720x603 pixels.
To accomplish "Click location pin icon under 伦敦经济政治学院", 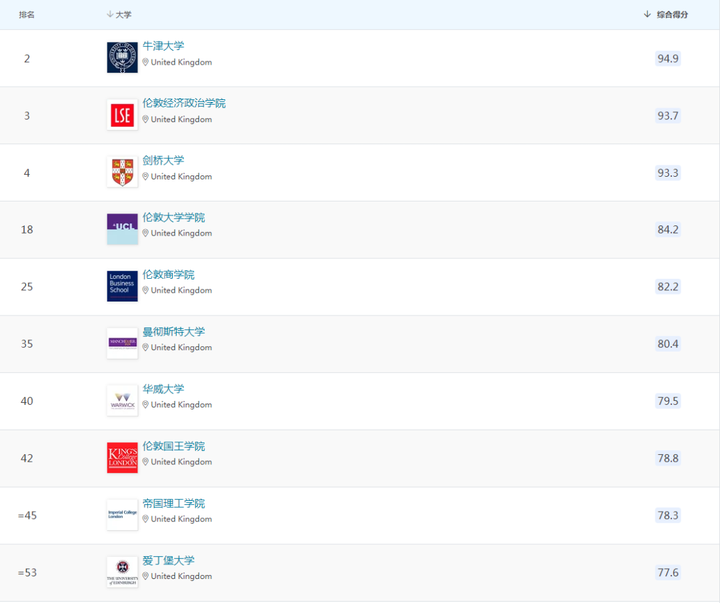I will point(146,119).
